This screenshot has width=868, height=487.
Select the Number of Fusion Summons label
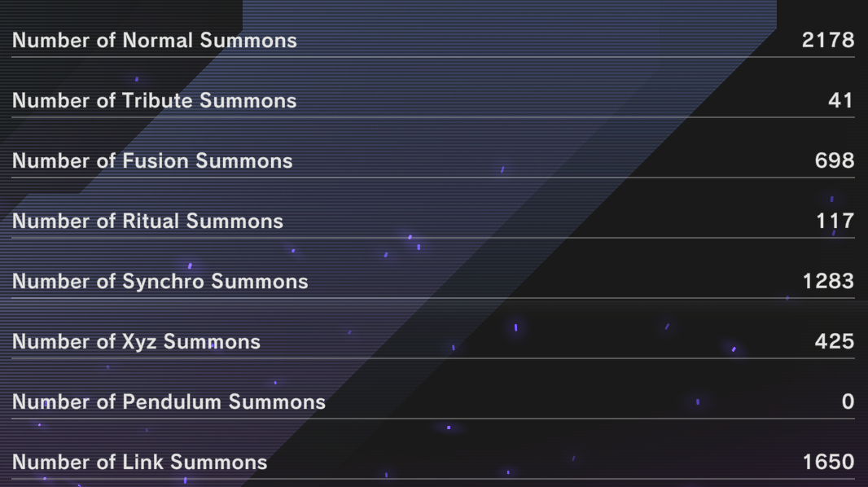pos(152,161)
